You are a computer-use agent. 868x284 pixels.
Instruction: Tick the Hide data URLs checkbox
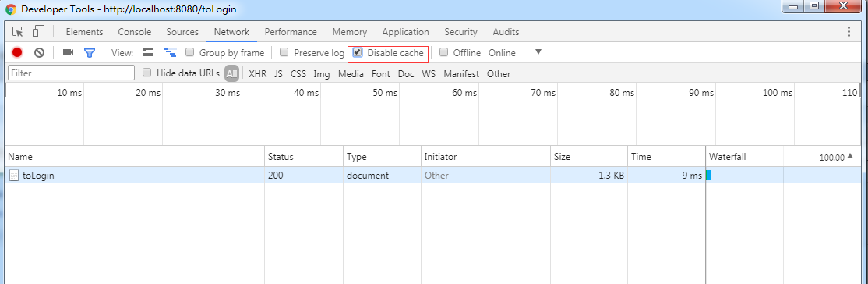pyautogui.click(x=146, y=73)
